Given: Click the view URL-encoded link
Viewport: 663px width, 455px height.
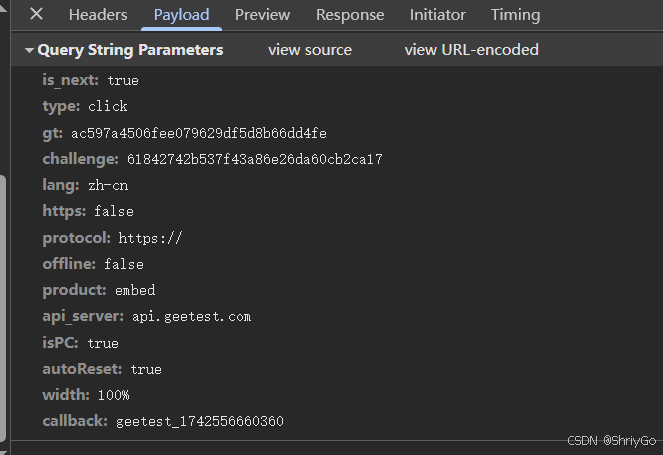Looking at the screenshot, I should click(x=471, y=50).
